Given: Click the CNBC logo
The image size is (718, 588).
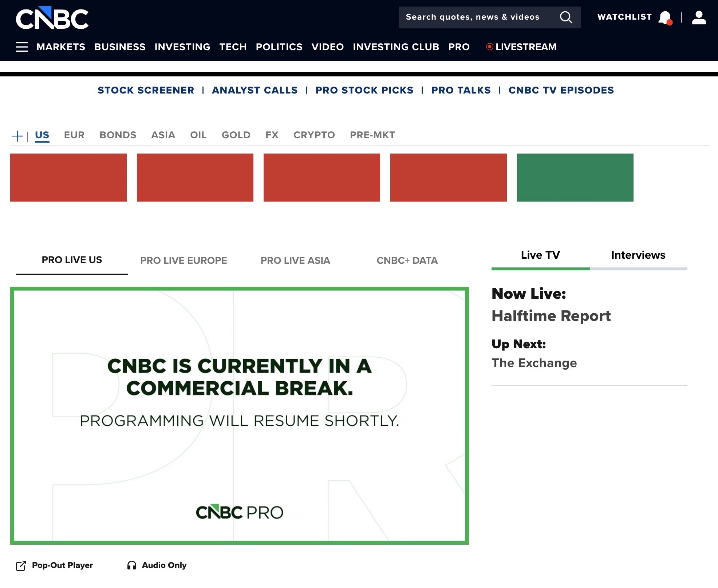Looking at the screenshot, I should click(x=52, y=18).
